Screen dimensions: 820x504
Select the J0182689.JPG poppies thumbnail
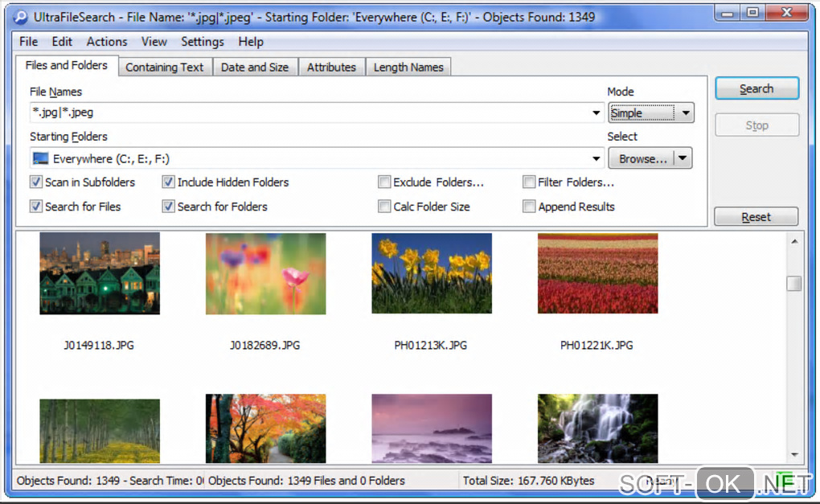coord(265,273)
